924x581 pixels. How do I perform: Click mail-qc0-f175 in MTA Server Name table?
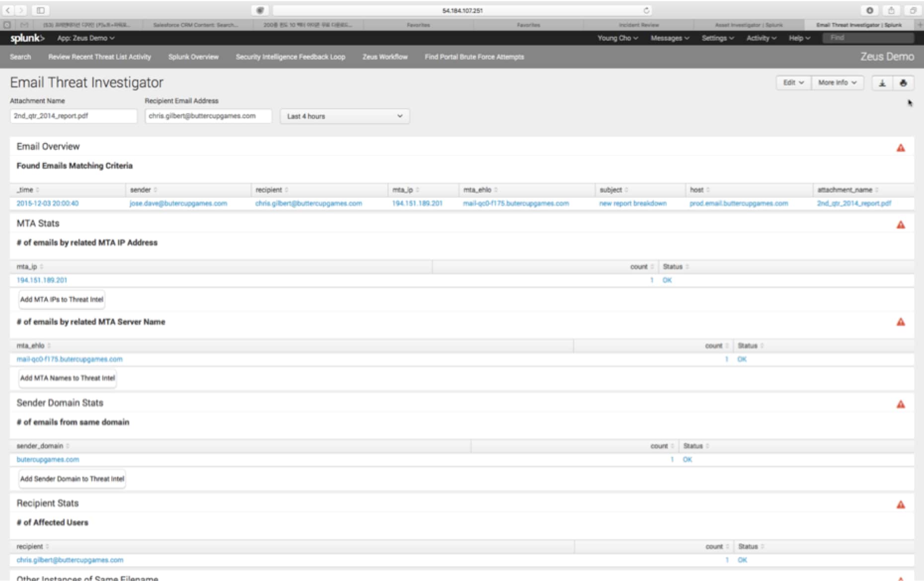click(x=70, y=360)
